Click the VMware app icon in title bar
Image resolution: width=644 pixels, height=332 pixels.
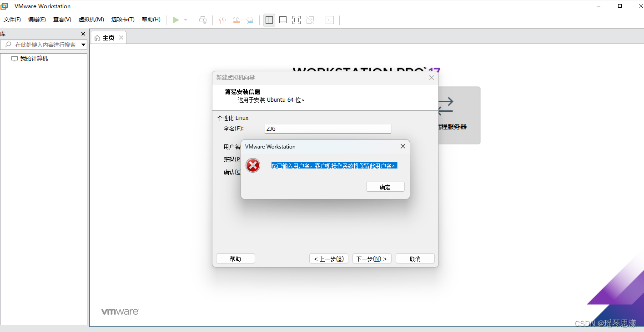(x=5, y=6)
